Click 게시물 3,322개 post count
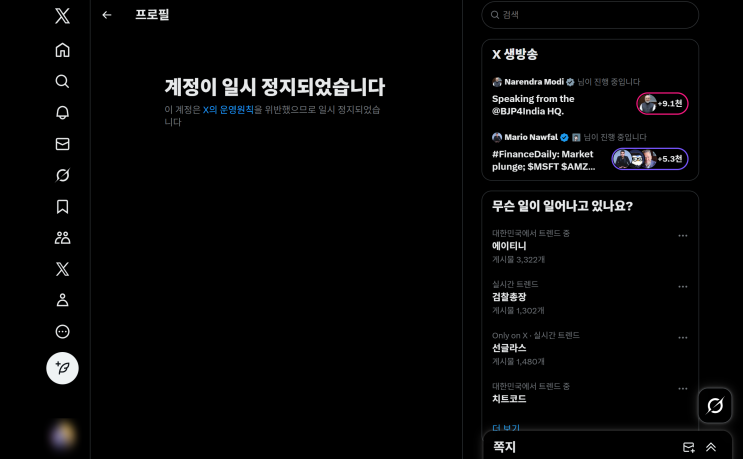This screenshot has height=459, width=743. tap(518, 260)
